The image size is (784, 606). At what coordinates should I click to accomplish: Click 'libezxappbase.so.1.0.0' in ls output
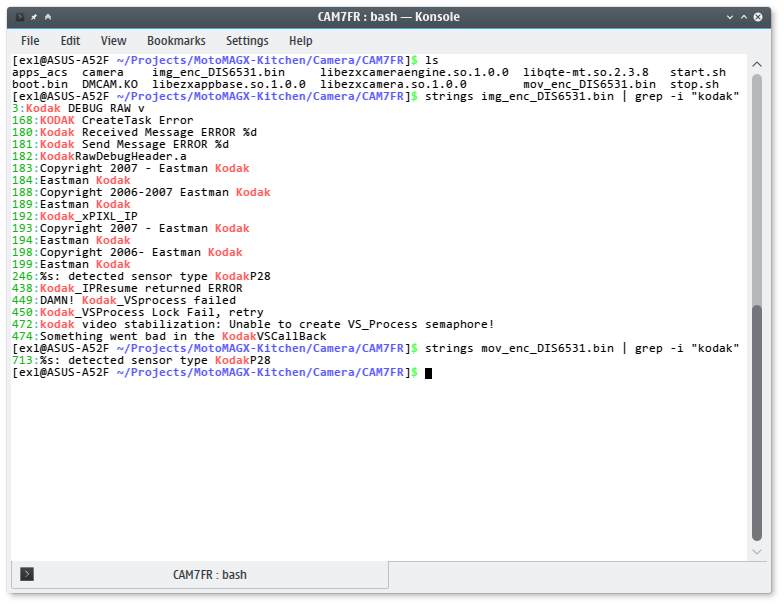(229, 84)
